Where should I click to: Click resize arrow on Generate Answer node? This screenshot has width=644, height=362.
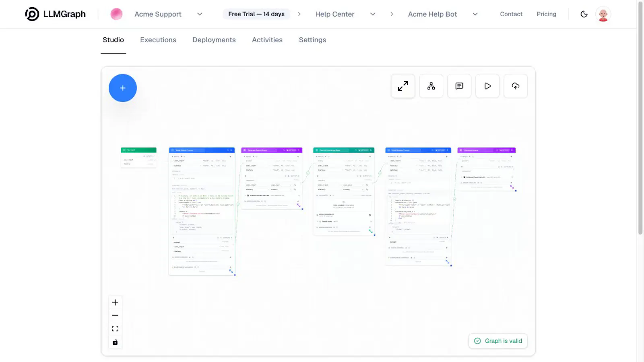[512, 187]
